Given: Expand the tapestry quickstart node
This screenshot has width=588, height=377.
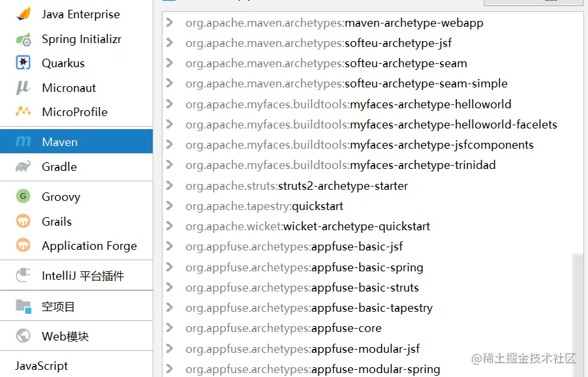Looking at the screenshot, I should click(x=170, y=205).
